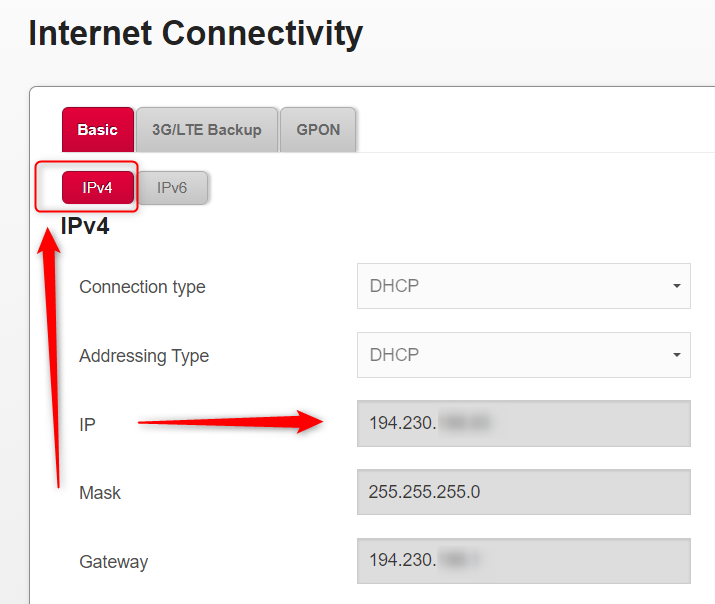Screen dimensions: 715x604
Task: Click the Addressing Type dropdown caret arrow
Action: pyautogui.click(x=677, y=355)
